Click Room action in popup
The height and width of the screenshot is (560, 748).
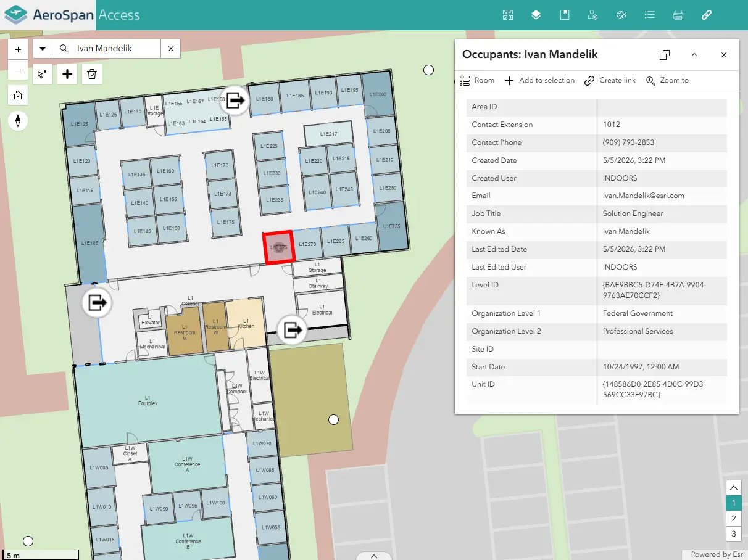(x=477, y=80)
